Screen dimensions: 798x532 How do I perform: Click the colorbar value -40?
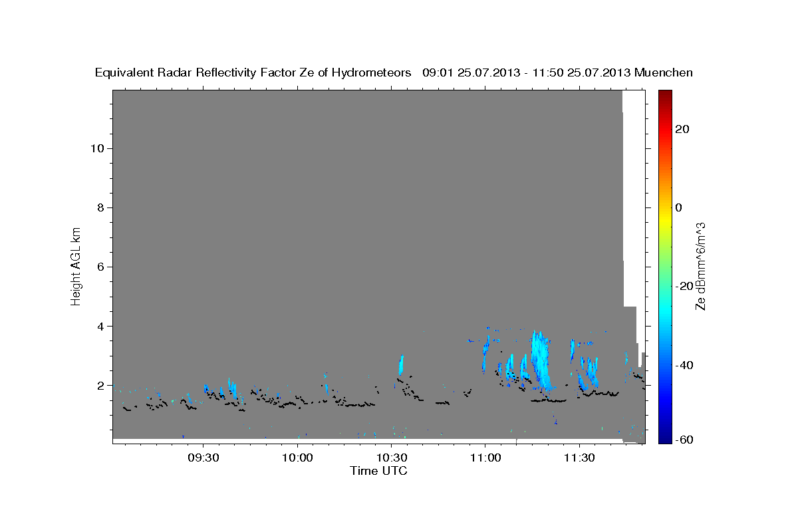[684, 364]
